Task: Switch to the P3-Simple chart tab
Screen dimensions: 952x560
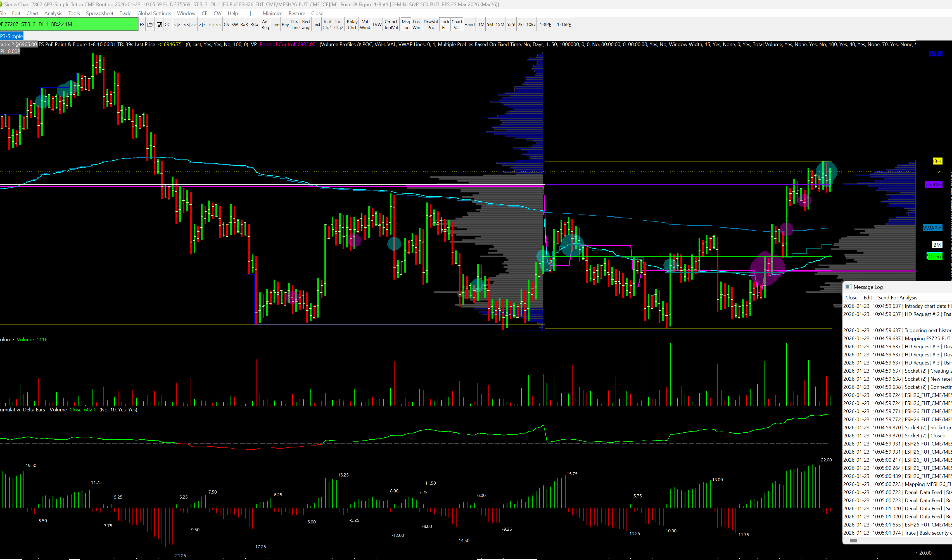Action: click(x=12, y=36)
